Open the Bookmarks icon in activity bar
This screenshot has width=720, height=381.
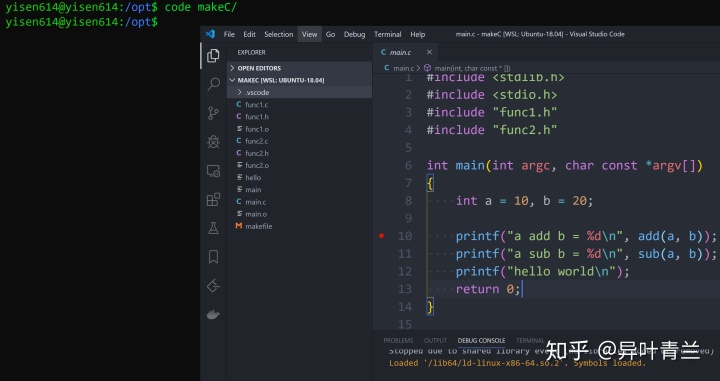(x=213, y=257)
